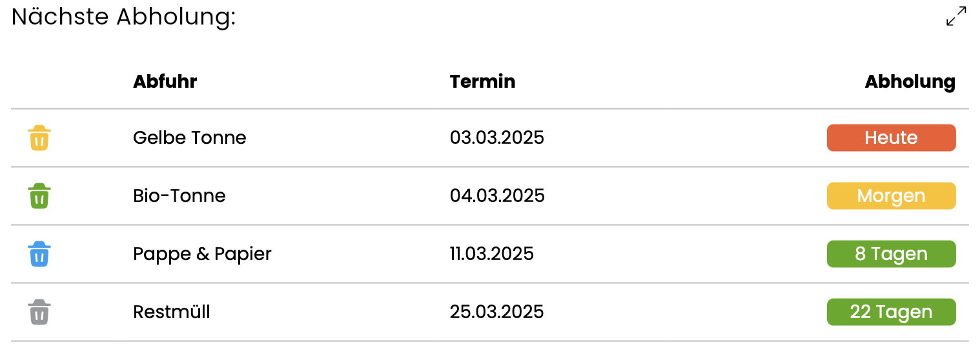Click the green 22 Tagen badge
Image resolution: width=980 pixels, height=351 pixels.
tap(891, 312)
